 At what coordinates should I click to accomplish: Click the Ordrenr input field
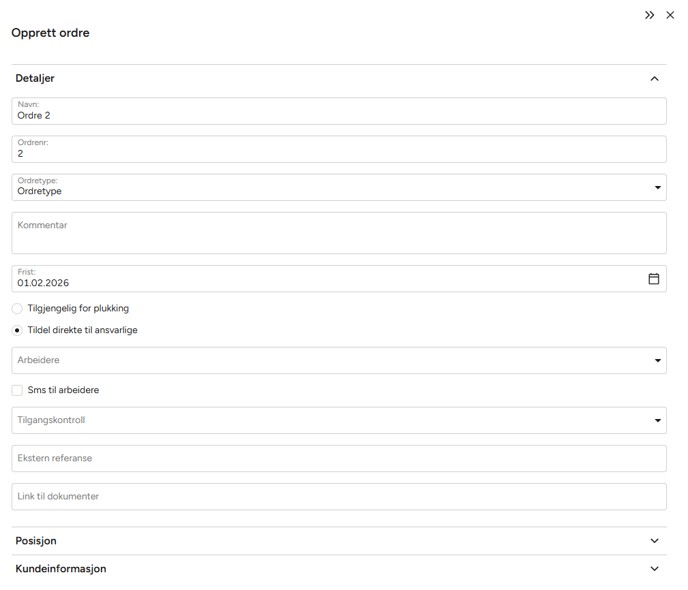click(339, 153)
